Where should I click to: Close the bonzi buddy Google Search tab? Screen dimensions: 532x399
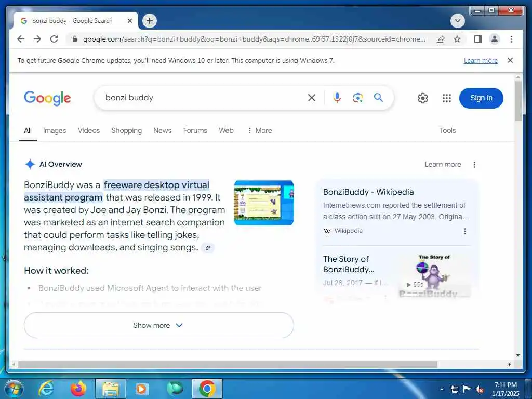coord(129,21)
